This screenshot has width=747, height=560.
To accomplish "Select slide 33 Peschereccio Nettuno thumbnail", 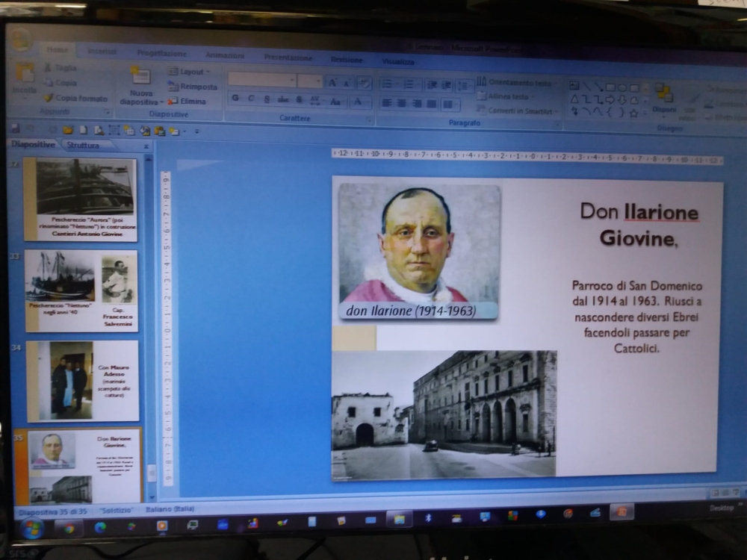I will [x=81, y=290].
